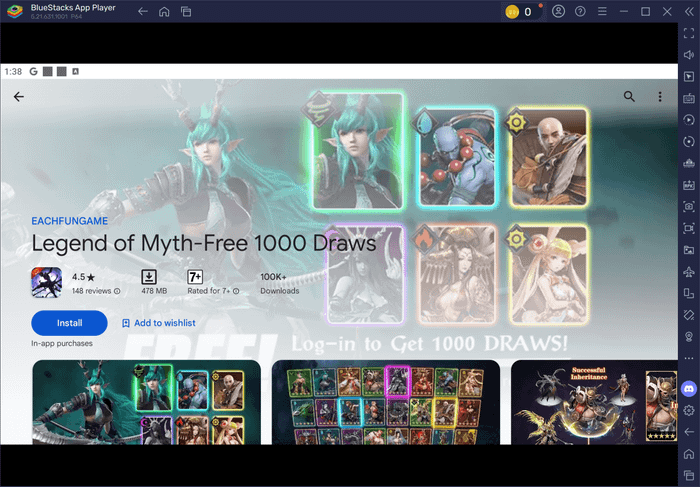Viewport: 700px width, 487px height.
Task: Show more sidebar tools ellipsis
Action: pyautogui.click(x=689, y=358)
